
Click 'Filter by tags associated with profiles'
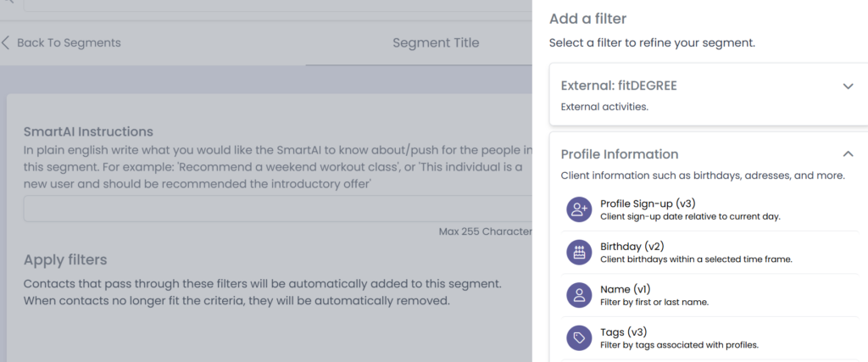point(679,345)
